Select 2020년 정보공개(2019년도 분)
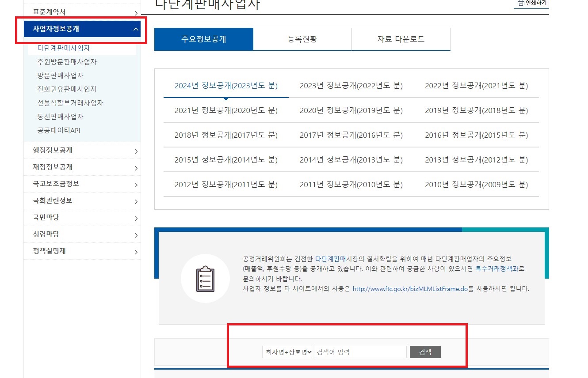This screenshot has width=588, height=378. coord(351,110)
